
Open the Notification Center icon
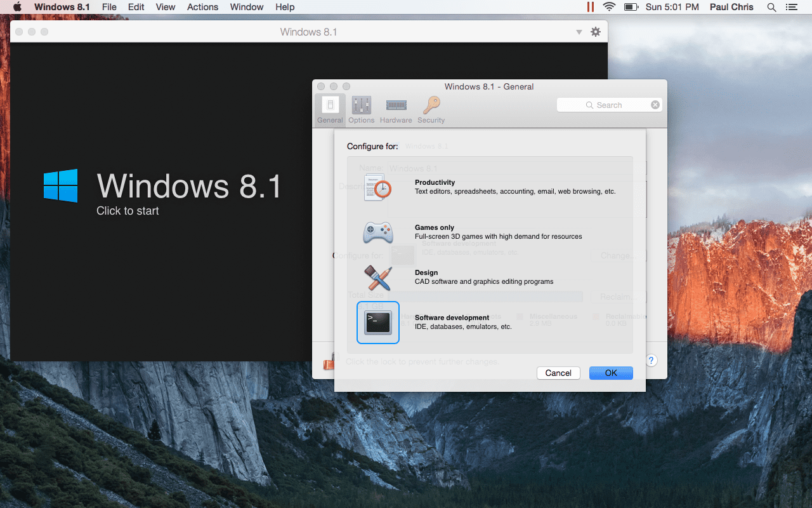point(791,7)
